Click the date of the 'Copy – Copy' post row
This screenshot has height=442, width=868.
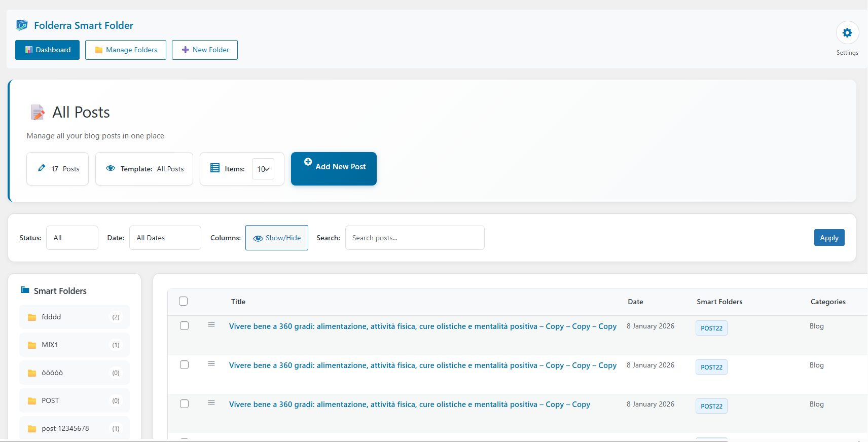650,404
